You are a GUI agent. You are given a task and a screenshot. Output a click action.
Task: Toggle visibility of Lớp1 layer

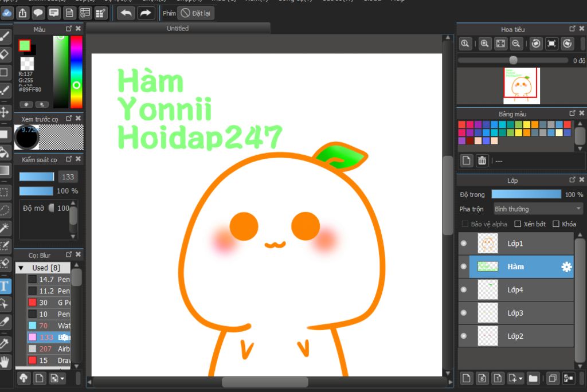463,244
